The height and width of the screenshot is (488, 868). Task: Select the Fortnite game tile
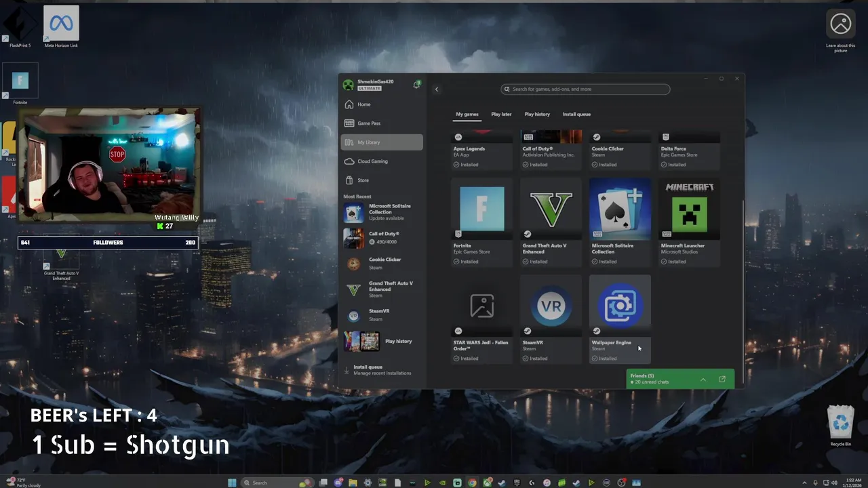coord(481,223)
